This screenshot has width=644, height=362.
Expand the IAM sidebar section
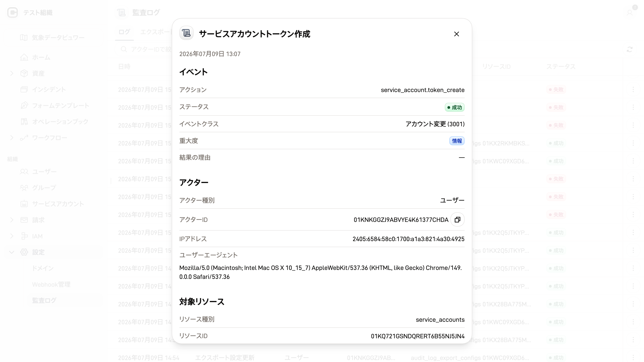(x=12, y=236)
